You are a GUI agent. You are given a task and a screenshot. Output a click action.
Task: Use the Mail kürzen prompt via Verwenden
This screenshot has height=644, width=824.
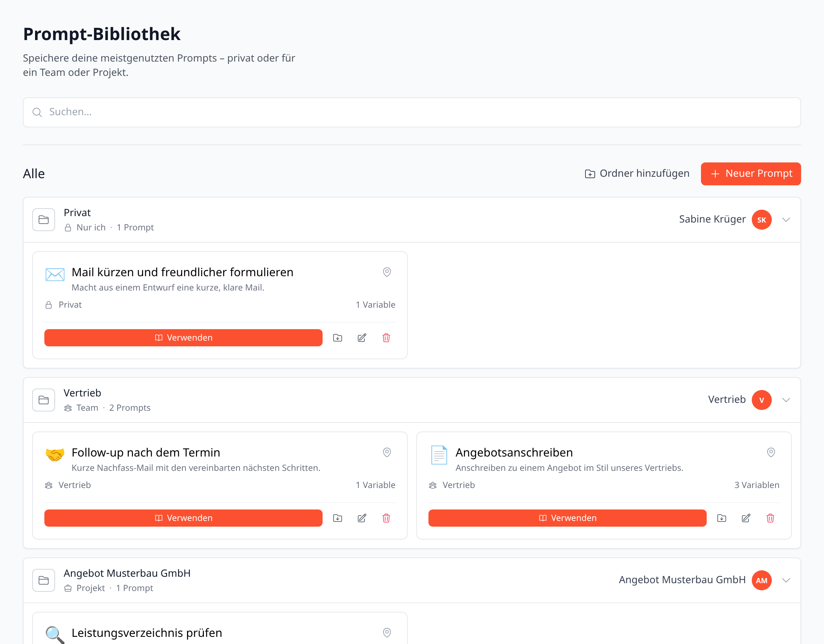[x=183, y=337]
